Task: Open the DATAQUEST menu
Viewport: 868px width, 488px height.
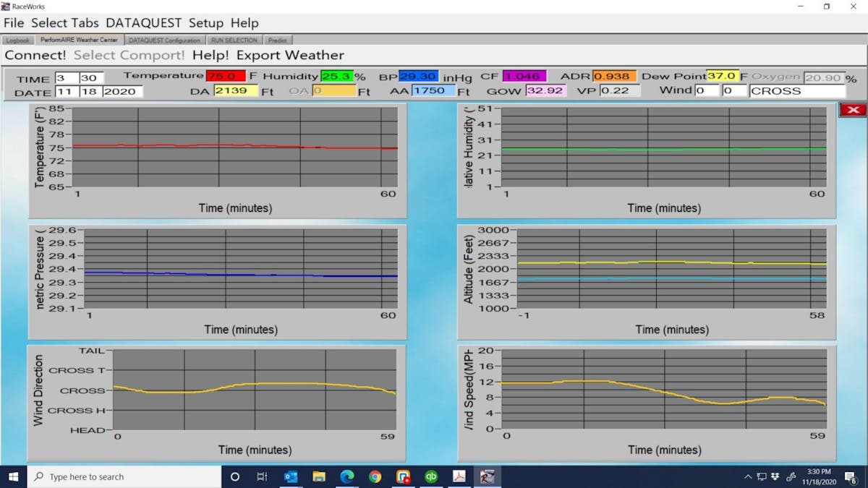Action: (145, 23)
